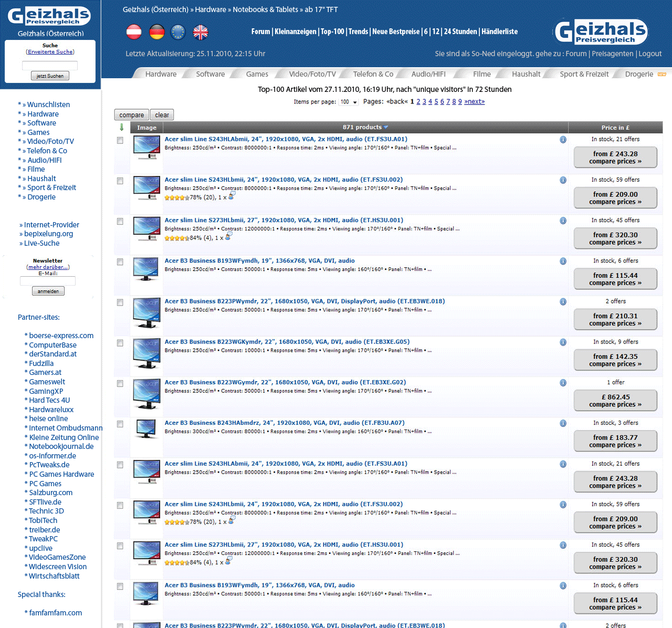Click compare prices from £ 243.28 first row
Image resolution: width=672 pixels, height=628 pixels.
(x=615, y=158)
